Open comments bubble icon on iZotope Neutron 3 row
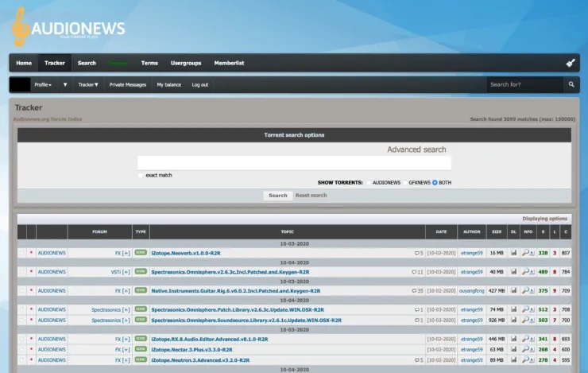Screen dimensions: 588x373 416,360
